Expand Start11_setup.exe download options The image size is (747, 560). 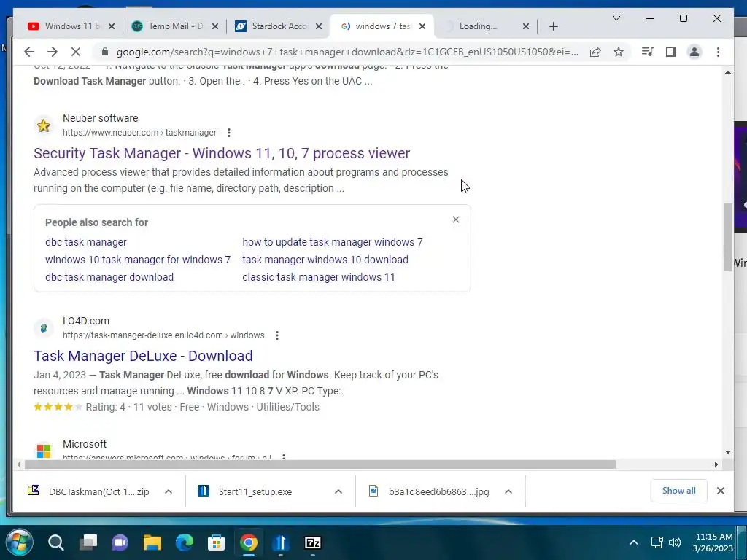pos(338,491)
